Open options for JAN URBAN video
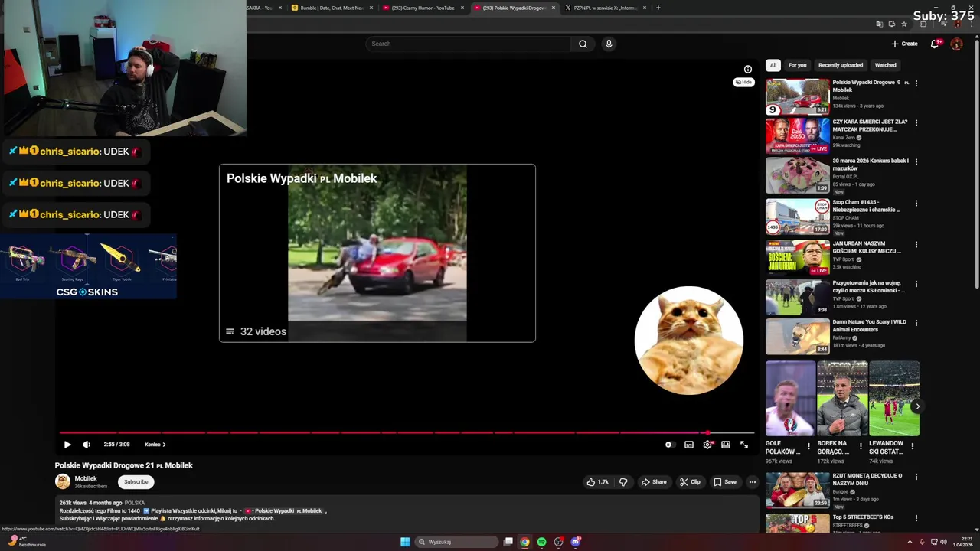This screenshot has width=980, height=551. coord(916,245)
